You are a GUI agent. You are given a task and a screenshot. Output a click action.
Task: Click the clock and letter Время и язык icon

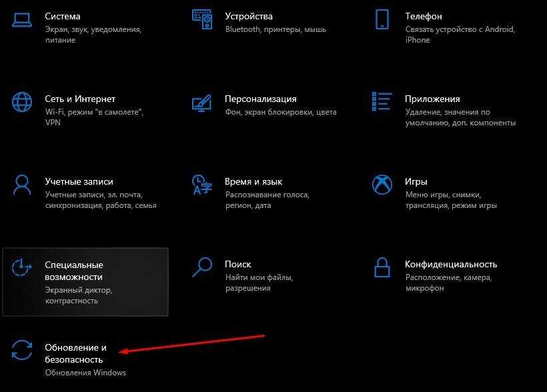[202, 184]
